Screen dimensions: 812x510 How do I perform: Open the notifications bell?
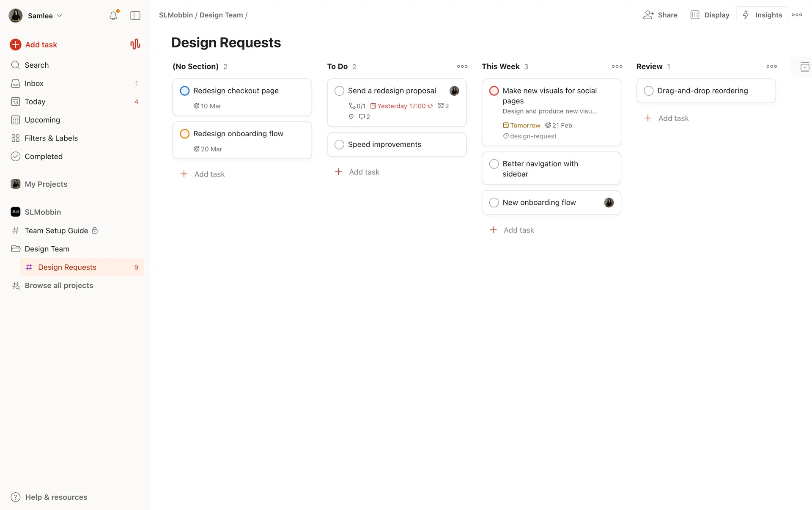pos(113,16)
